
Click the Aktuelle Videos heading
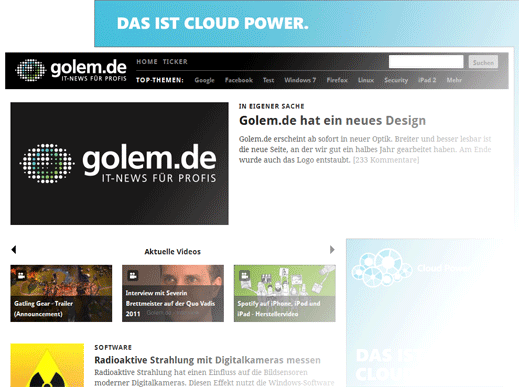pos(173,252)
